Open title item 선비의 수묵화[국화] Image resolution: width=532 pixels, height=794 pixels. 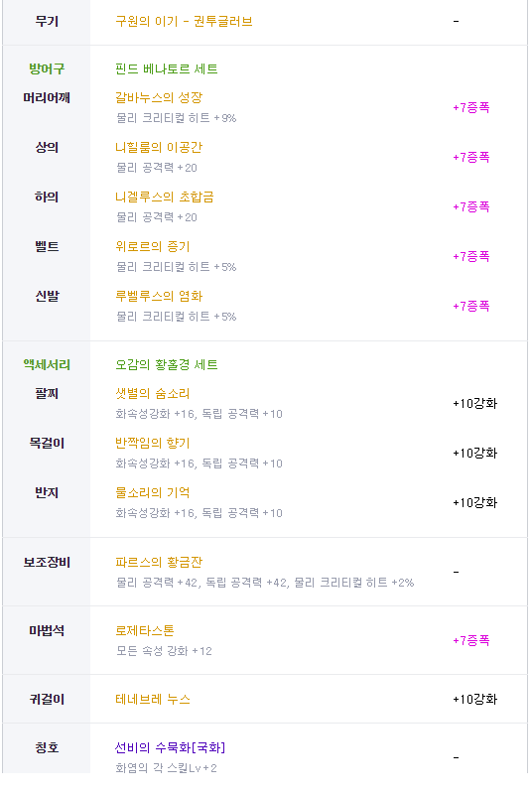[170, 747]
